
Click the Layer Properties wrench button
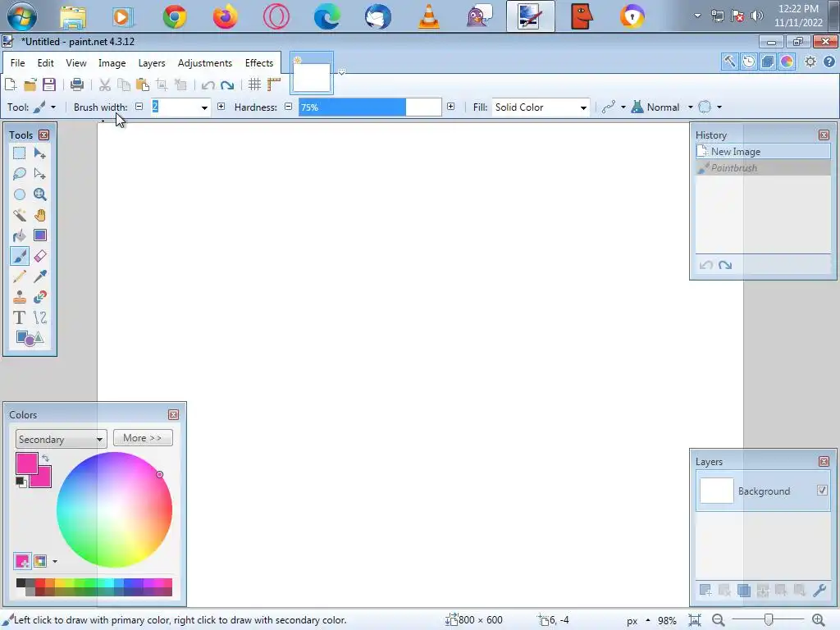819,591
